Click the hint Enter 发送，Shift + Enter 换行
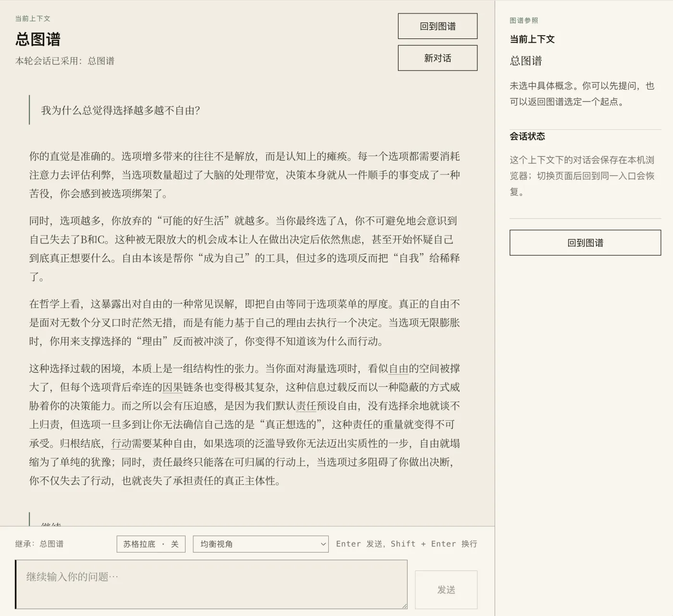This screenshot has width=673, height=616. (407, 544)
